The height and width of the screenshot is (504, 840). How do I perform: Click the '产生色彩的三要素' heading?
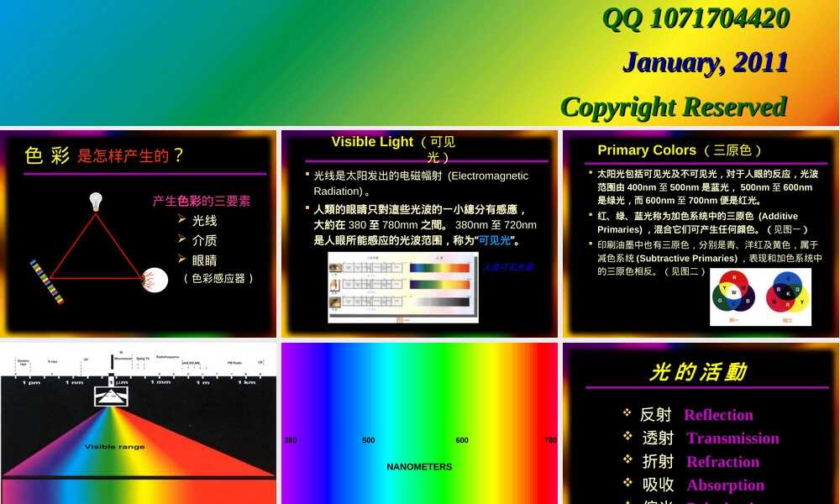pyautogui.click(x=202, y=201)
